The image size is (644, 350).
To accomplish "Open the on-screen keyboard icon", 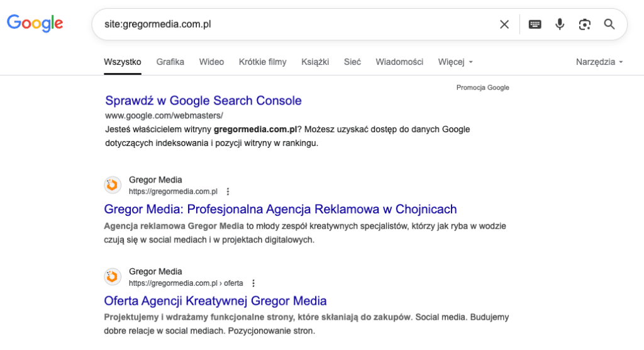I will pos(535,25).
